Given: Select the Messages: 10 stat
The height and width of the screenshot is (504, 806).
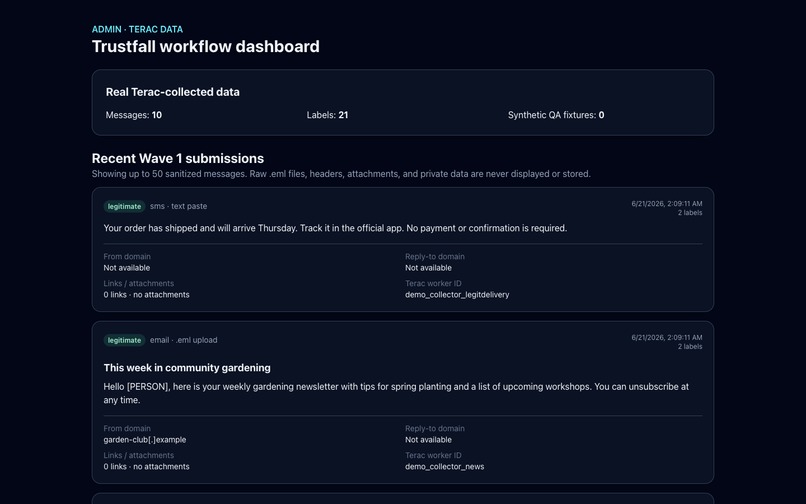Looking at the screenshot, I should [134, 115].
